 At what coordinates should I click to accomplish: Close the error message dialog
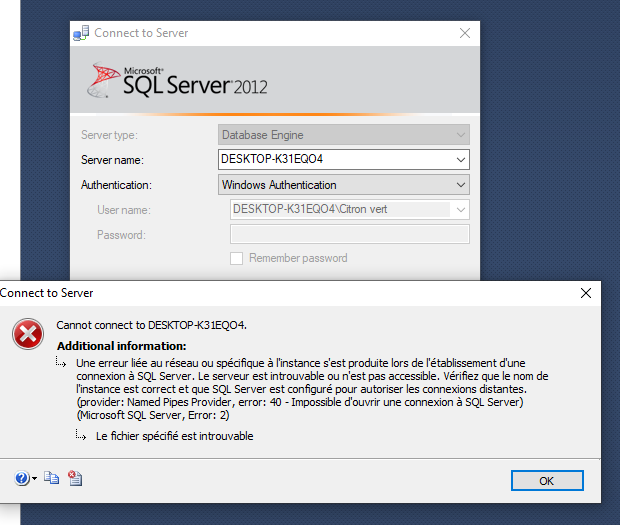point(586,293)
